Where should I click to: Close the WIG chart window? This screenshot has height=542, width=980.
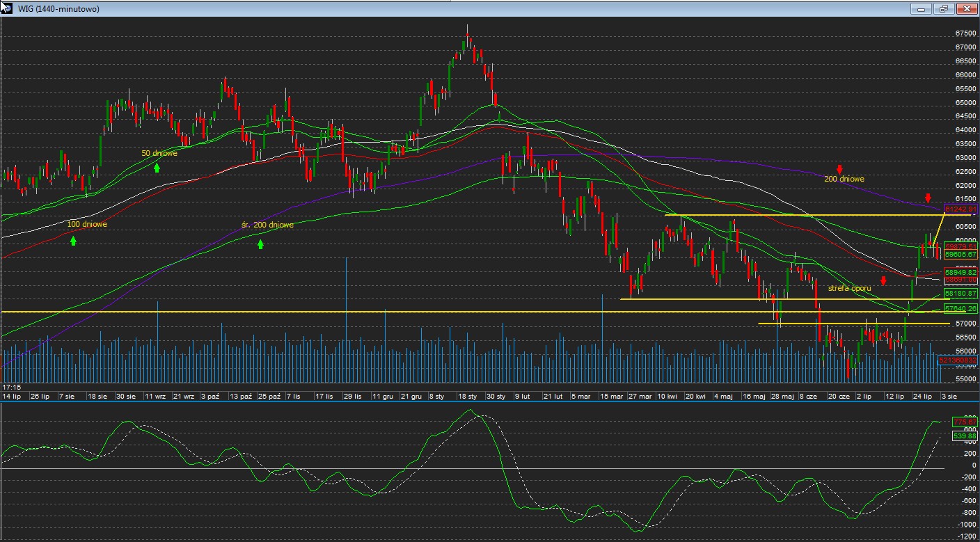pos(967,9)
